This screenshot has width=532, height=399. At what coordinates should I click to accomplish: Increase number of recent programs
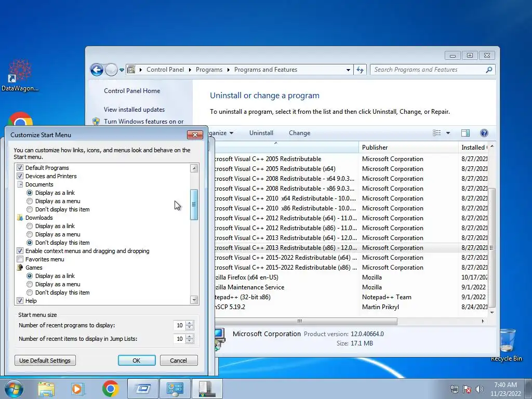pyautogui.click(x=190, y=323)
